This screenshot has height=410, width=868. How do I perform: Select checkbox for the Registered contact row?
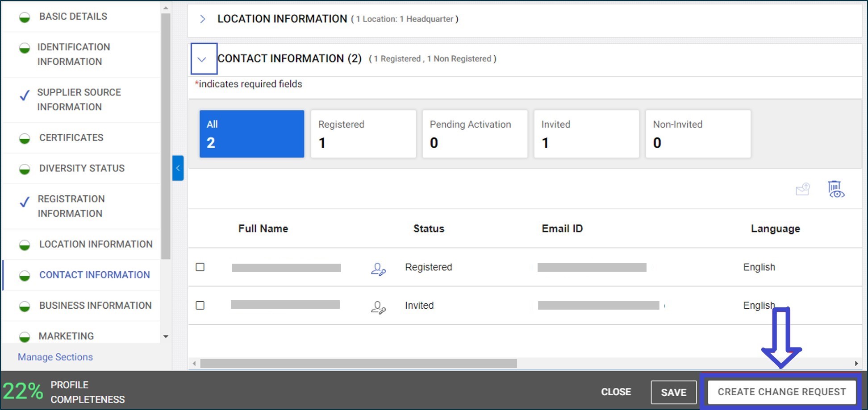coord(200,267)
